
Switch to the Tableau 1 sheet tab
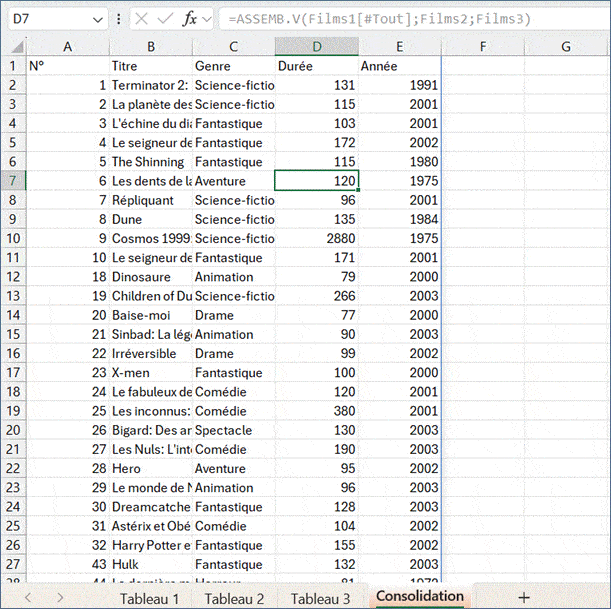point(149,598)
